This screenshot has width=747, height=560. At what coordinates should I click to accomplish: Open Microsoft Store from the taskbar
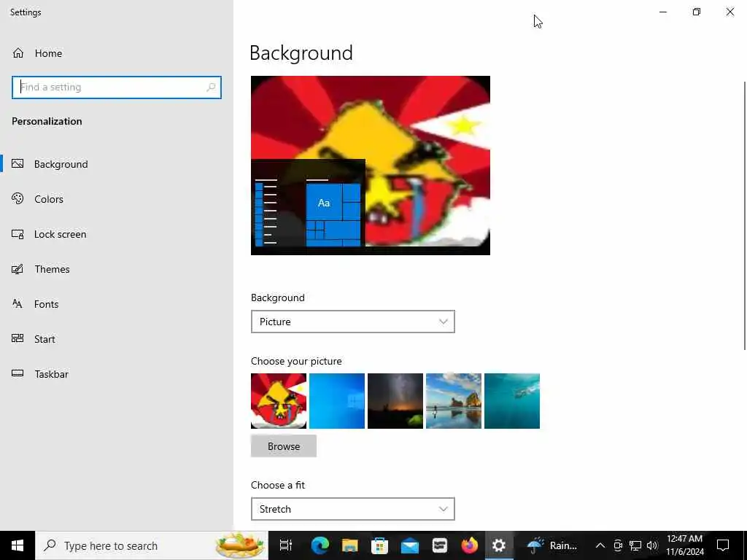coord(379,545)
